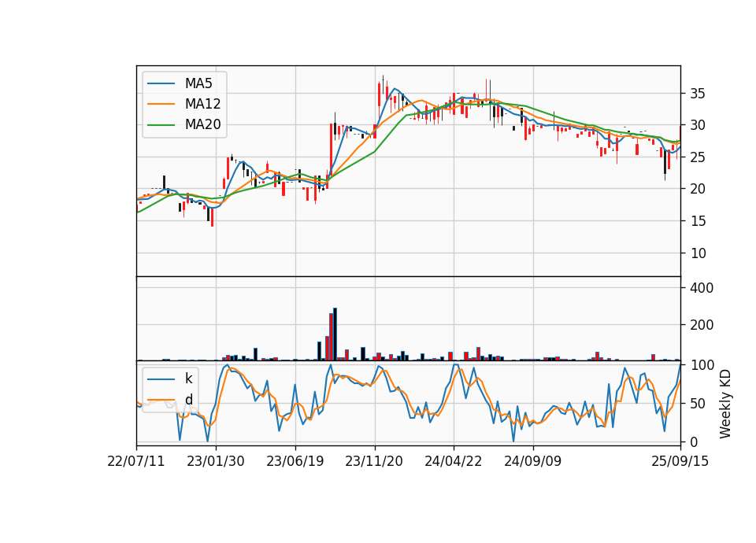Click the 24/09/09 date label

pos(533,461)
